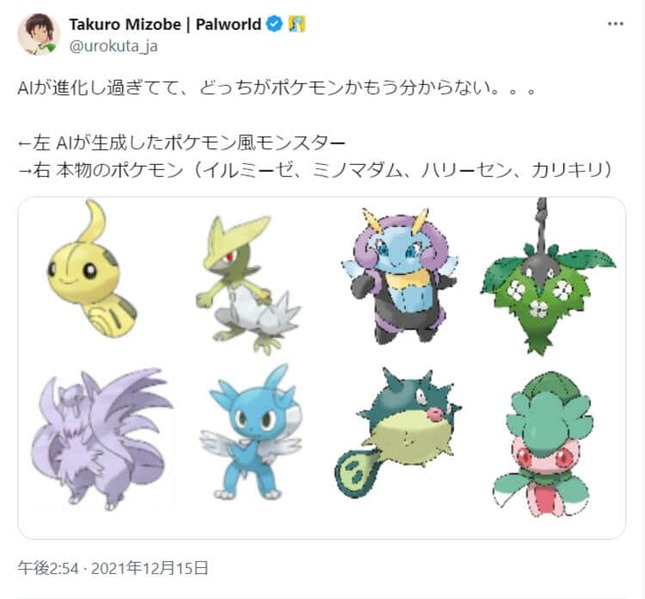This screenshot has height=599, width=645.
Task: Click the affiliation badge beside verified mark
Action: pos(297,25)
